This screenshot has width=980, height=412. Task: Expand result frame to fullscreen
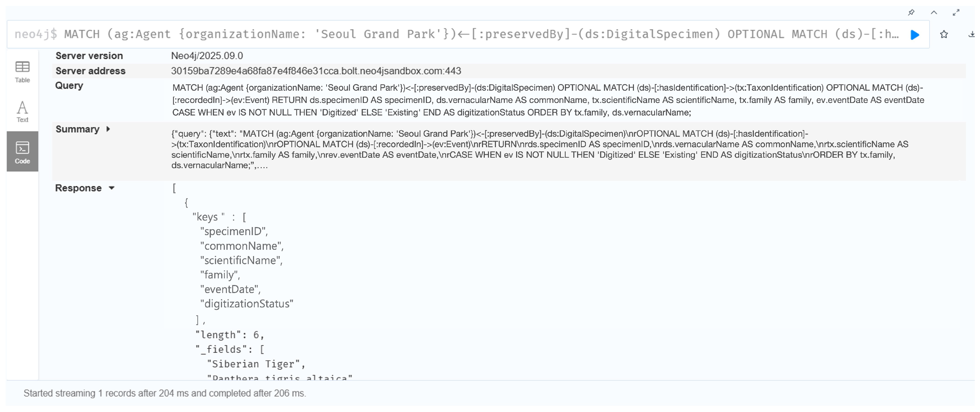(956, 13)
